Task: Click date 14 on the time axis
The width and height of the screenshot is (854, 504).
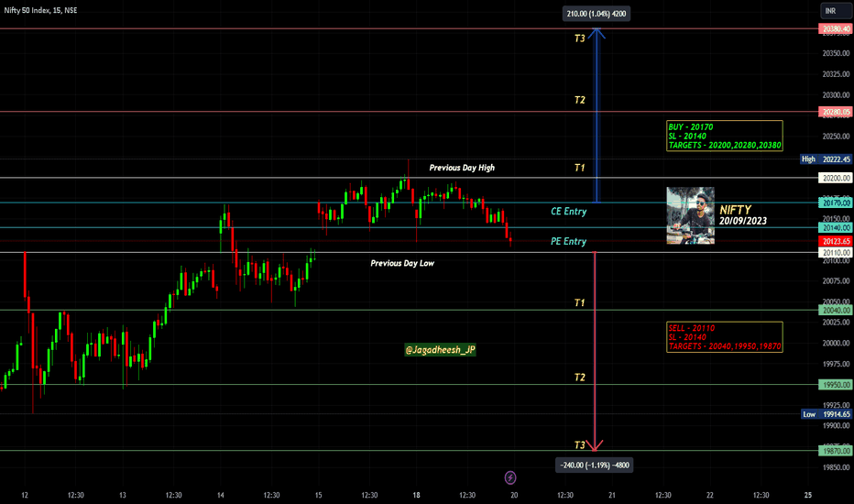Action: (221, 495)
